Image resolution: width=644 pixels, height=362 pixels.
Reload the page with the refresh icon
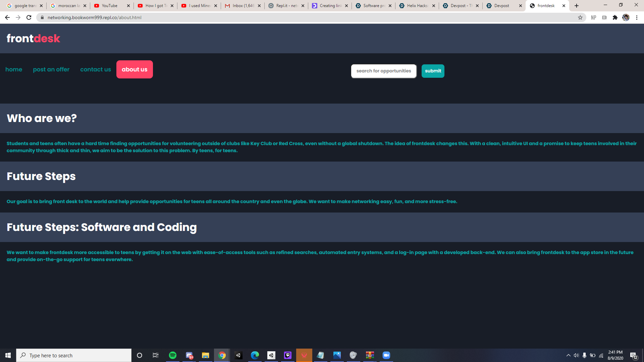(29, 17)
